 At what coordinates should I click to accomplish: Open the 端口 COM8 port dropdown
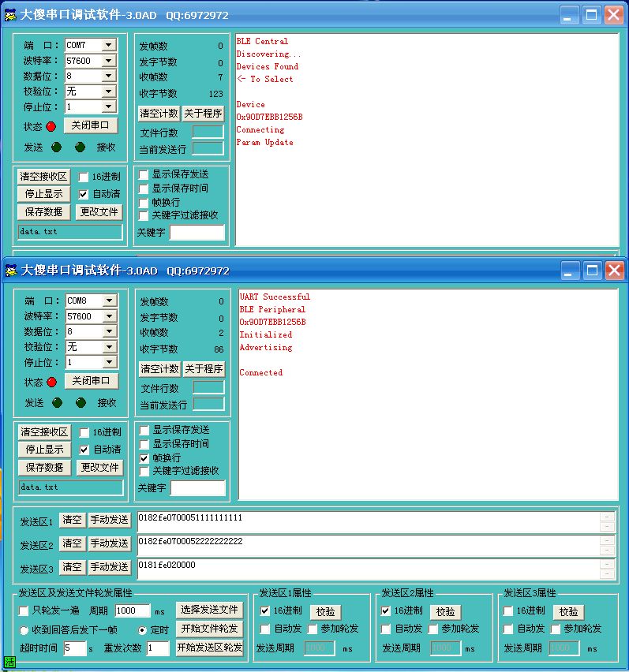pos(110,301)
